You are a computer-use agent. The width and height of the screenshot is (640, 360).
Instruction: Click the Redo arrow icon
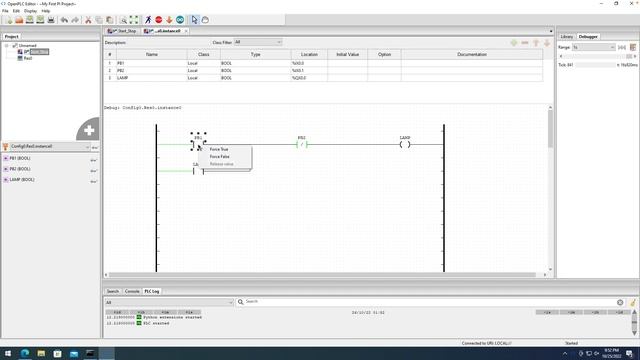click(x=75, y=20)
